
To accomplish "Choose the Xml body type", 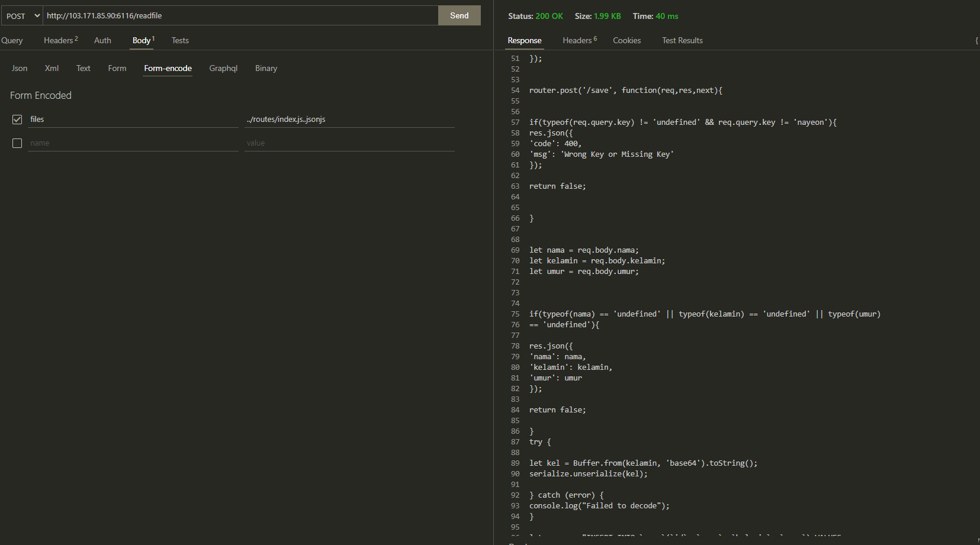I will (x=52, y=68).
